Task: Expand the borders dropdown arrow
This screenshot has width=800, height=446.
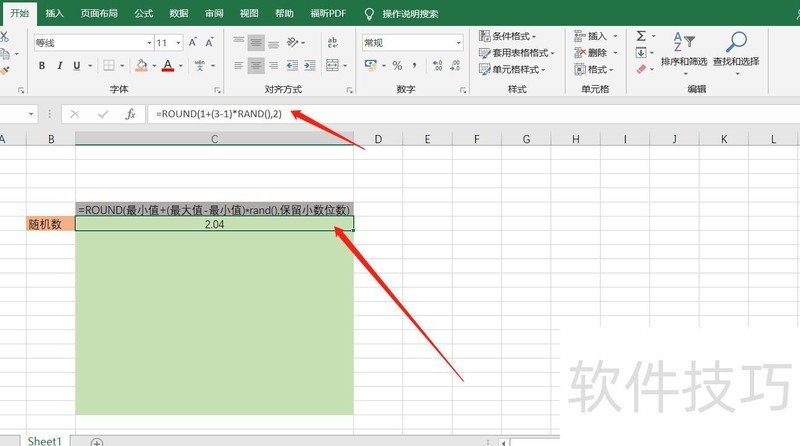Action: coord(122,65)
